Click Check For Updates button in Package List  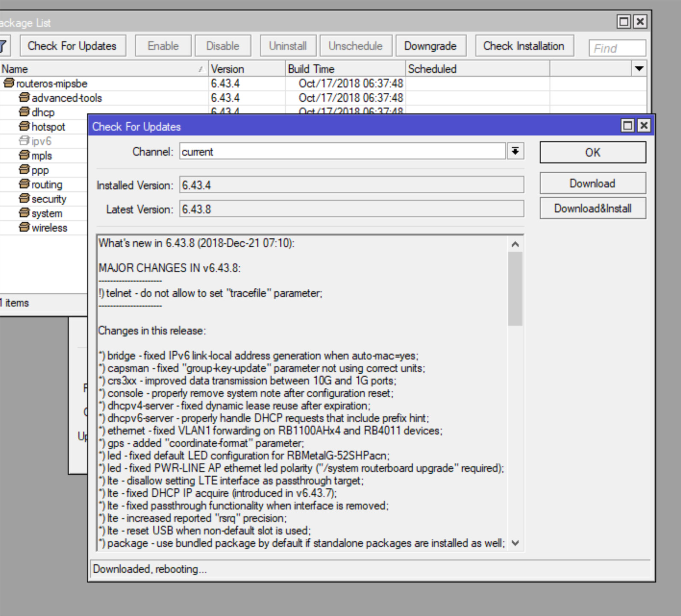pos(73,46)
